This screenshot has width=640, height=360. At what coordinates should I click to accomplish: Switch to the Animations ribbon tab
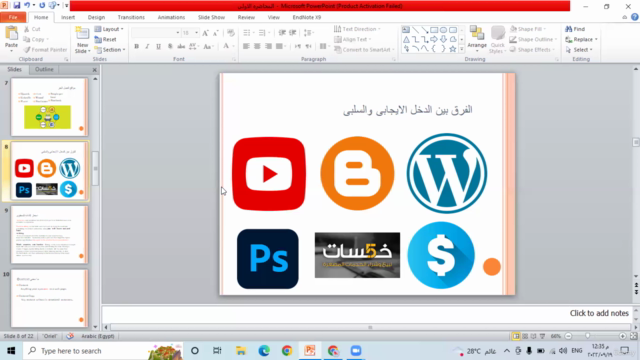(171, 17)
